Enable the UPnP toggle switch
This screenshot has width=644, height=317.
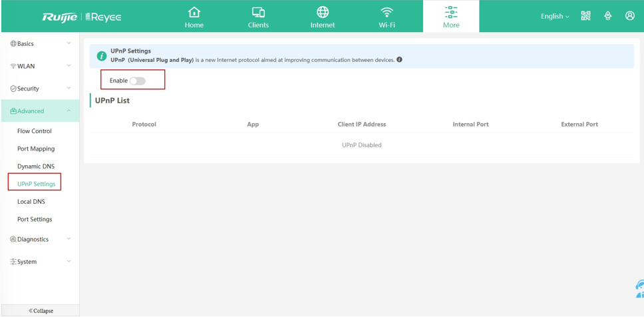tap(137, 81)
